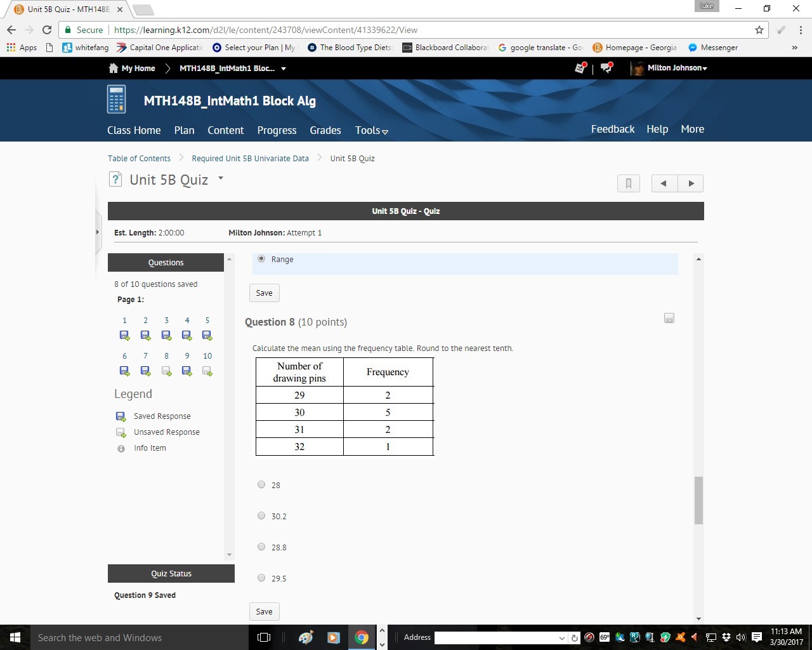
Task: Open the media player taskbar icon
Action: pyautogui.click(x=334, y=637)
